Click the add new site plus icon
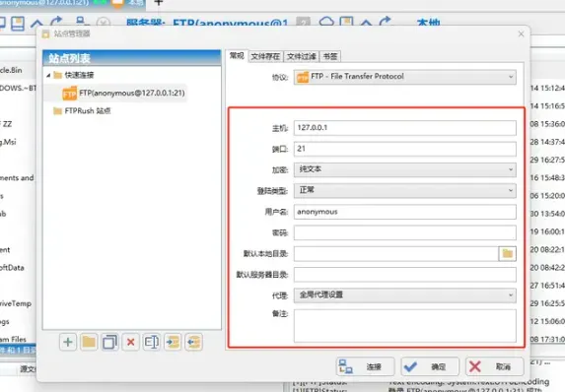 (x=68, y=342)
